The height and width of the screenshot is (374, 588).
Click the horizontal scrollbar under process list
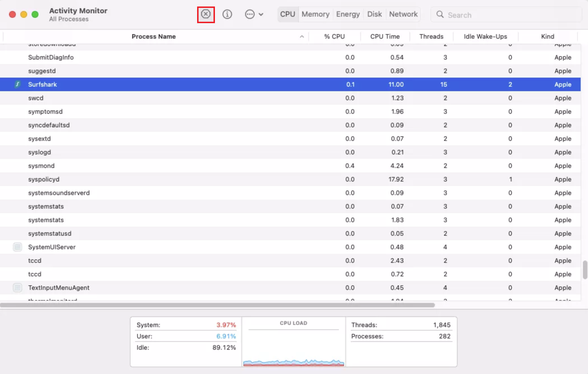click(217, 305)
